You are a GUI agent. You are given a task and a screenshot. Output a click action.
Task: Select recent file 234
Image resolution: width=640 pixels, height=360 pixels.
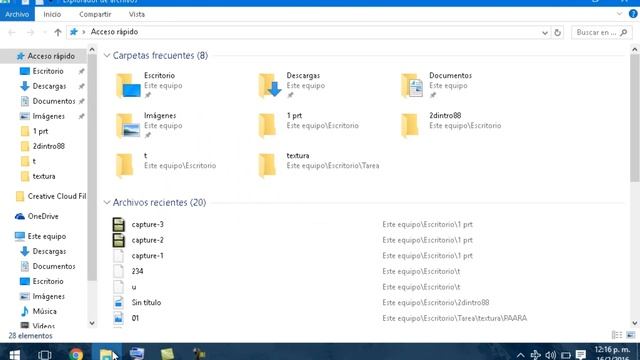(x=138, y=271)
